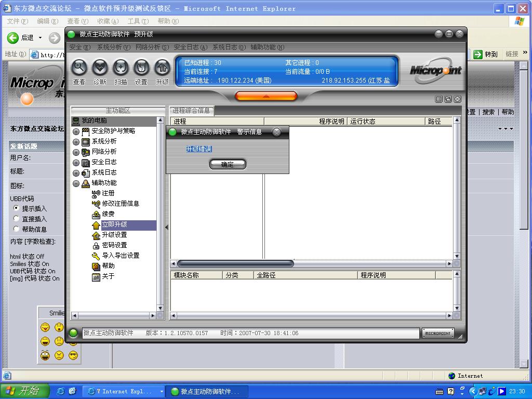Viewport: 532px width, 399px height.
Task: Open 系统分析 menu in menu bar
Action: point(113,47)
